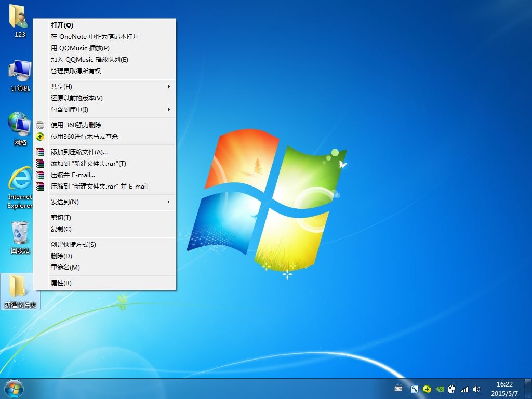This screenshot has width=532, height=399.
Task: Expand the 发送到(N) submenu arrow
Action: click(x=169, y=202)
